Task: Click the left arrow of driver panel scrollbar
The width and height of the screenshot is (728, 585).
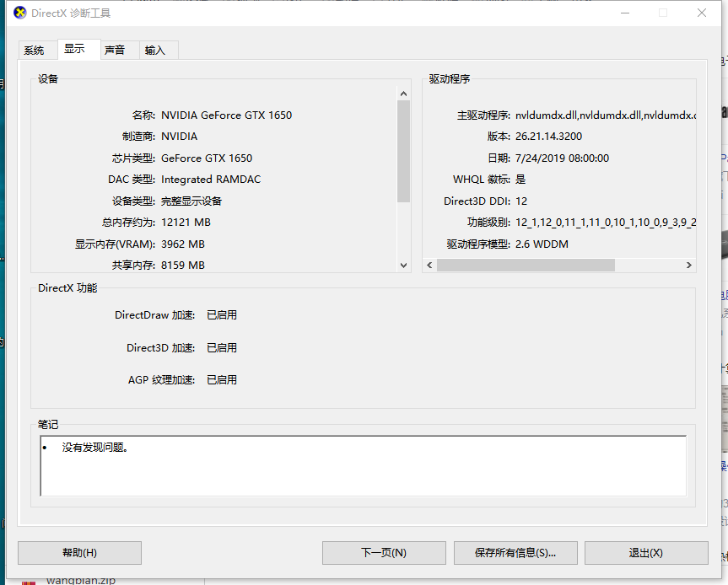Action: (429, 265)
